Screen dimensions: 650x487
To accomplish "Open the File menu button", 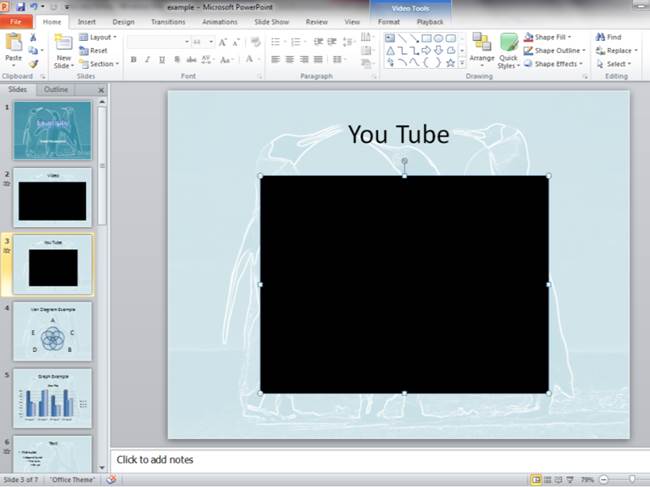I will pos(17,21).
